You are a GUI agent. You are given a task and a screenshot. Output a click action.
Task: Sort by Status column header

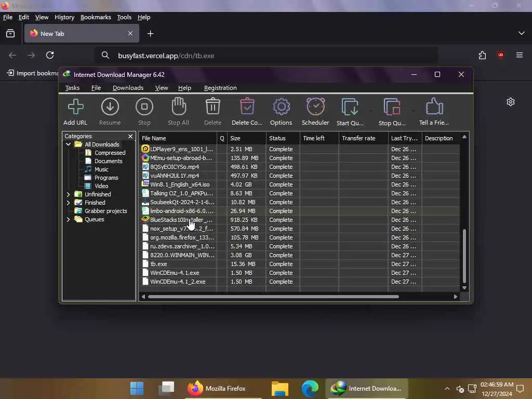tap(283, 138)
